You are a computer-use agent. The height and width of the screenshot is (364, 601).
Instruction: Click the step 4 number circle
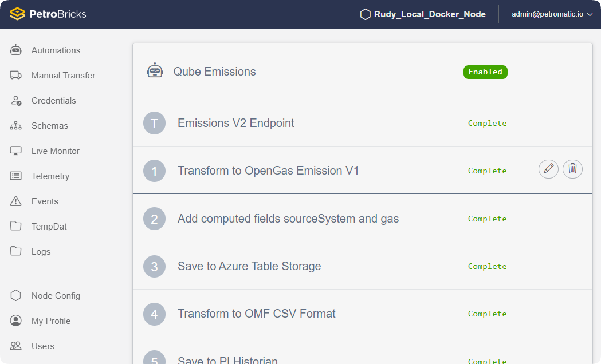tap(155, 314)
